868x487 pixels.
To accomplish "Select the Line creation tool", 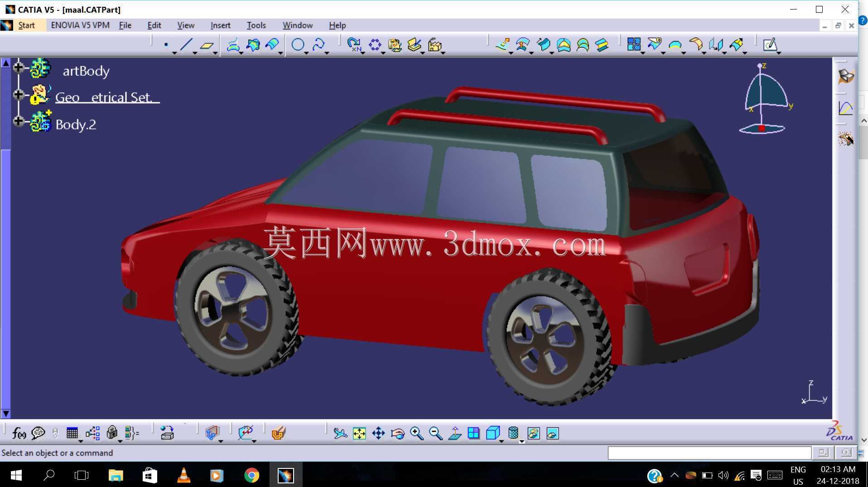I will 186,45.
